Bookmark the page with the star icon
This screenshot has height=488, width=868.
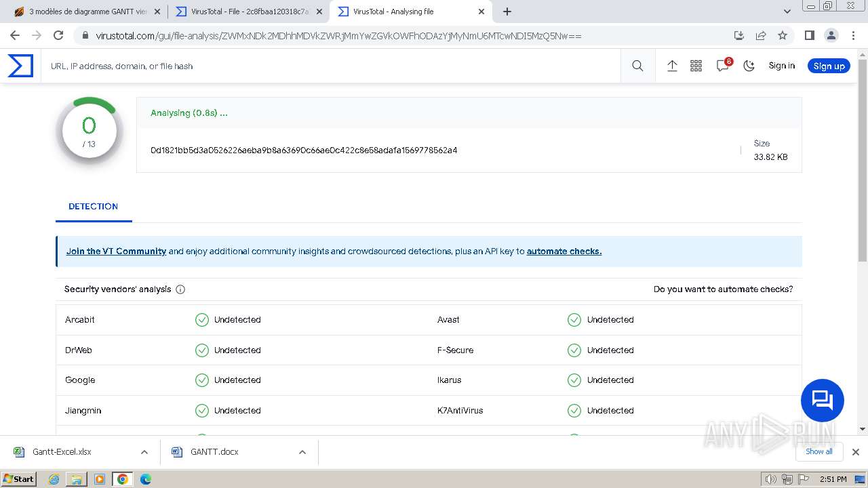(783, 35)
